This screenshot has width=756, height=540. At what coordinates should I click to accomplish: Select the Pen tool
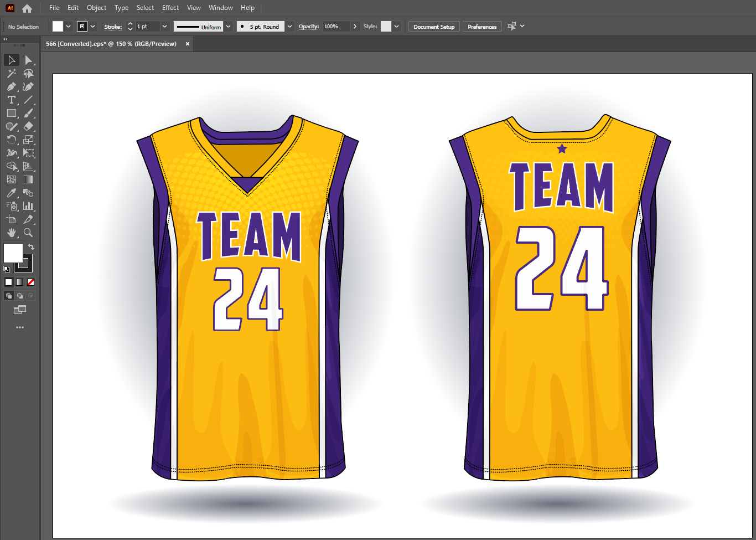click(12, 86)
